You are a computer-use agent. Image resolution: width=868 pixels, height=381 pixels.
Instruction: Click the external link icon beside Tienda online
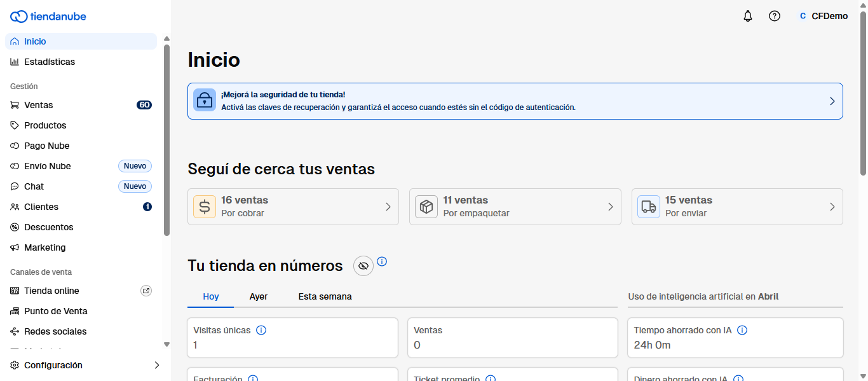click(146, 291)
